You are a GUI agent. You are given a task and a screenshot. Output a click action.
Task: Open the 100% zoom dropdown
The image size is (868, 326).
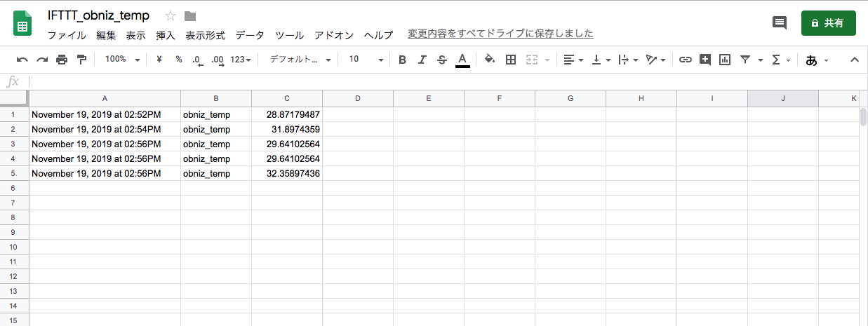pos(122,60)
